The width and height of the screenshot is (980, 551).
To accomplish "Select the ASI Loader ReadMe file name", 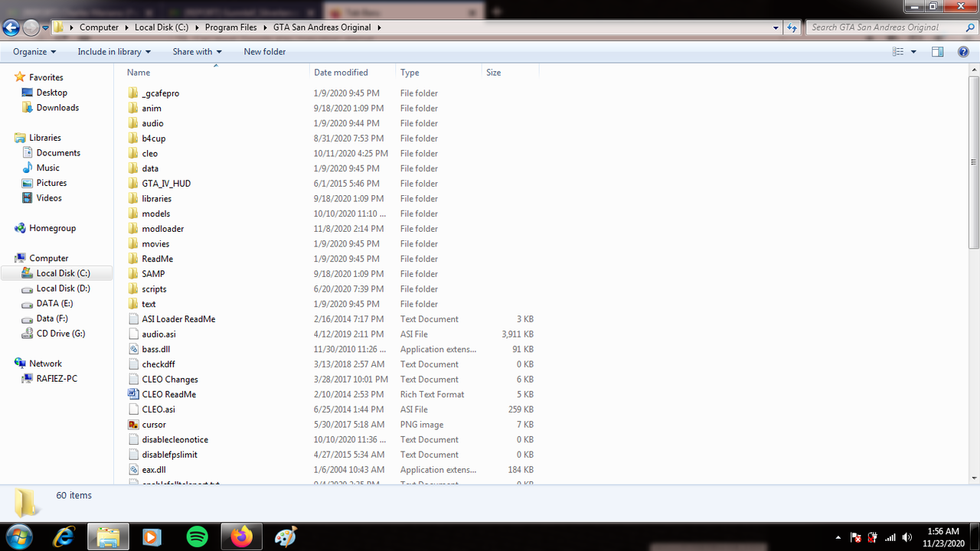I will tap(178, 319).
